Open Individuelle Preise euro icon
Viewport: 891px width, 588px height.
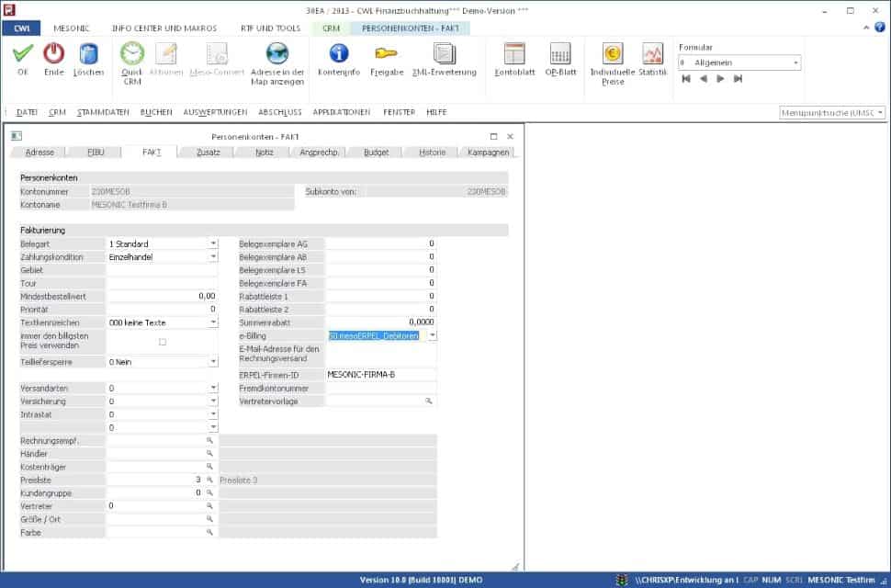tap(613, 54)
